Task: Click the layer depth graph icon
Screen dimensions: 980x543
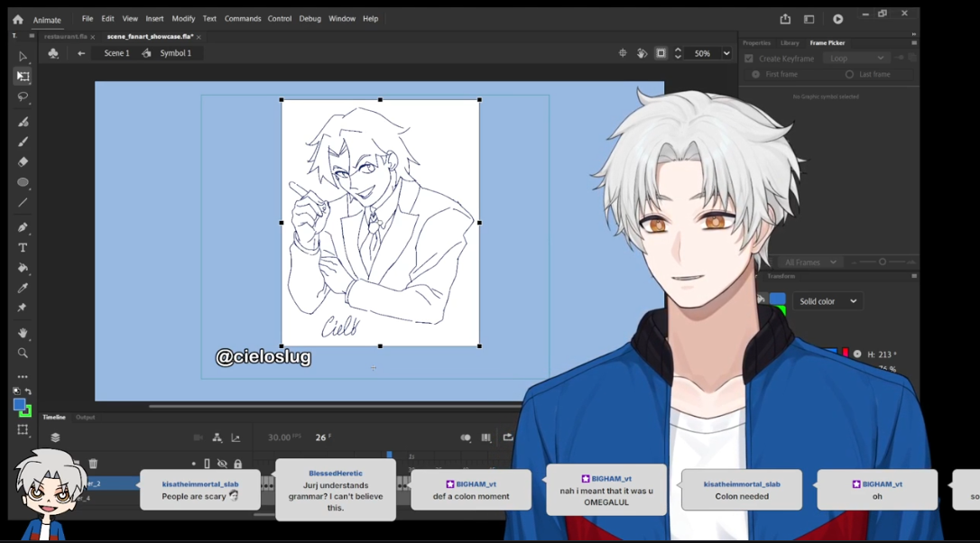Action: [x=236, y=437]
